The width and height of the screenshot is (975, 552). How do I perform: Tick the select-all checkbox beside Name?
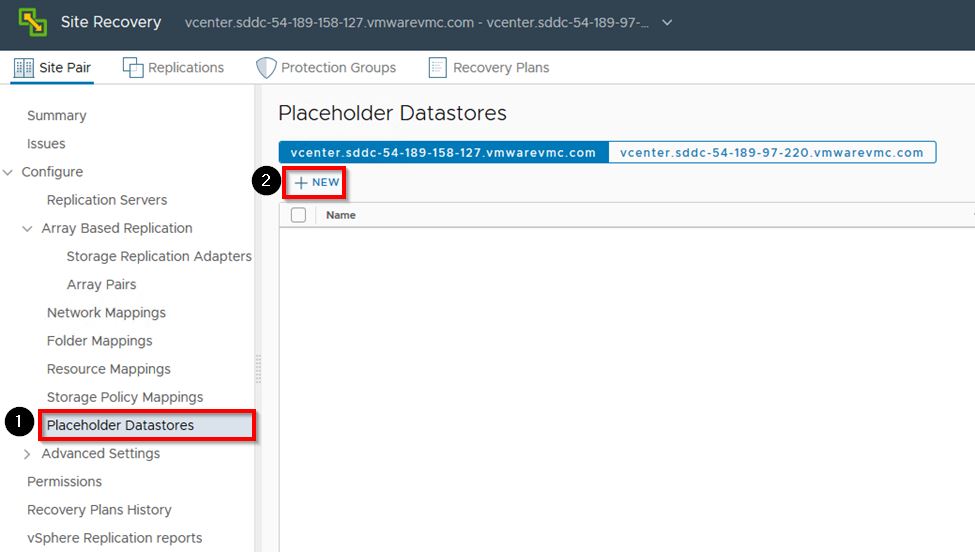click(x=298, y=215)
